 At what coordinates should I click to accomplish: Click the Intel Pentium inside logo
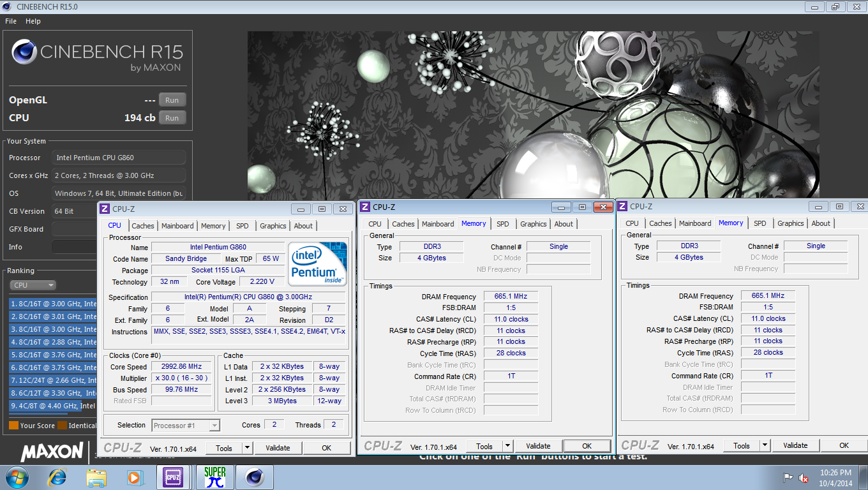[317, 264]
